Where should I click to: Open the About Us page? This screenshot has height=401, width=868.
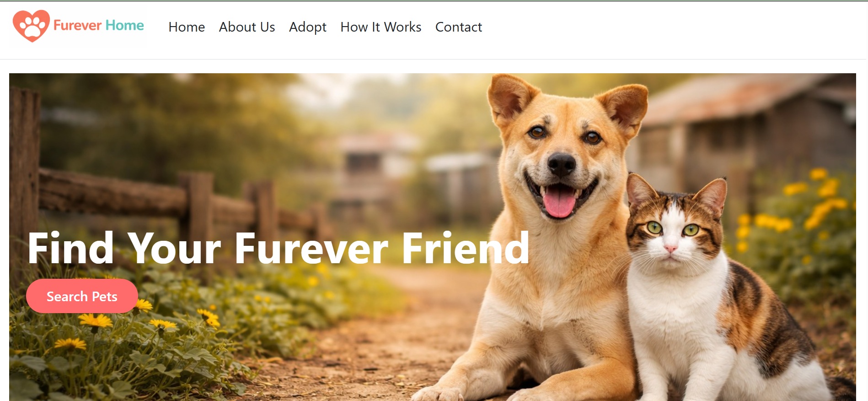click(247, 27)
